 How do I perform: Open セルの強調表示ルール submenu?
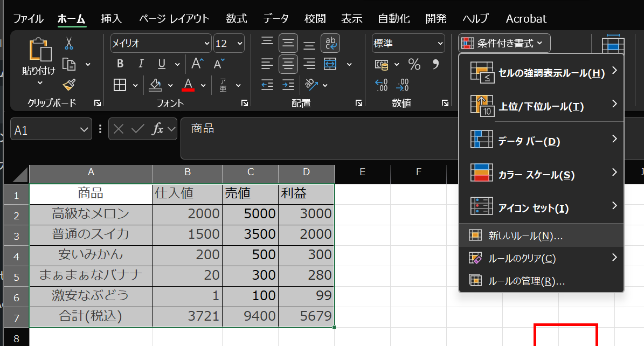pyautogui.click(x=541, y=72)
